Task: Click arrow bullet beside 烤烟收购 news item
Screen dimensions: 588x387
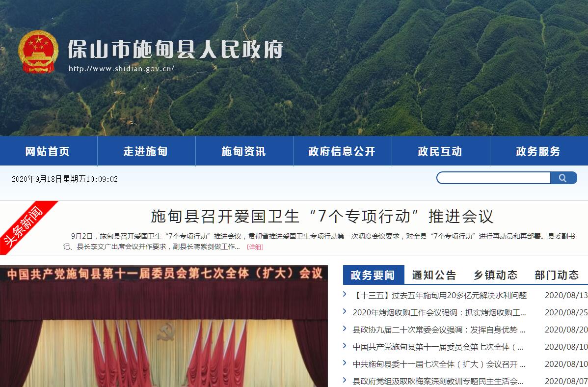Action: [345, 311]
